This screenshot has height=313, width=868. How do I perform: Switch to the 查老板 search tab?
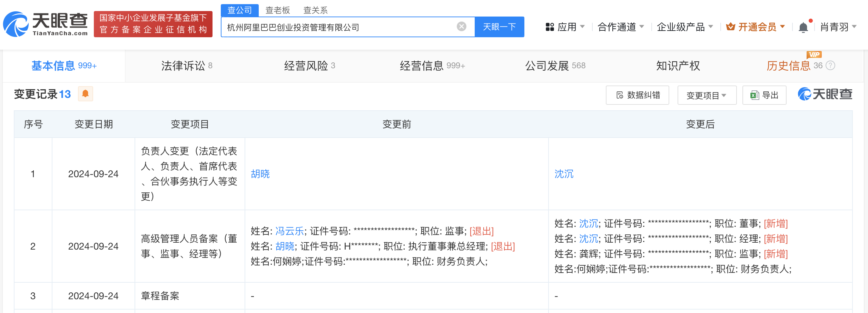[x=278, y=10]
